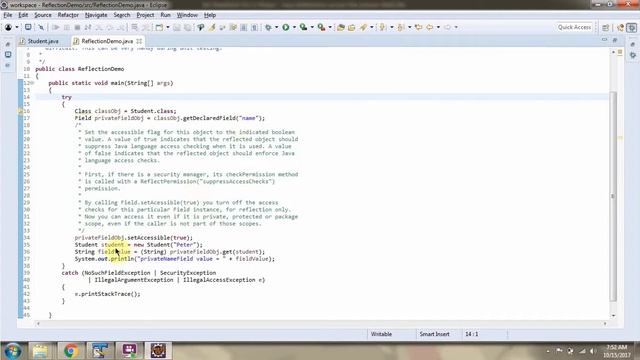
Task: Click the Open Perspective icon
Action: 606,27
